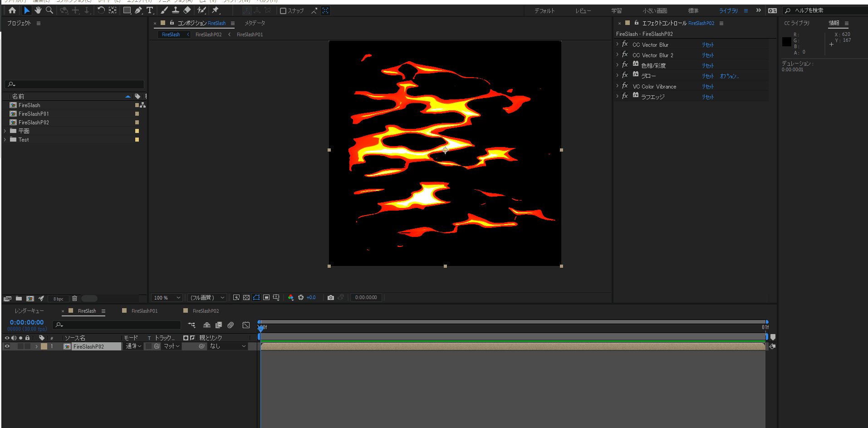Delete selected project item with trash icon
This screenshot has height=428, width=868.
(74, 299)
